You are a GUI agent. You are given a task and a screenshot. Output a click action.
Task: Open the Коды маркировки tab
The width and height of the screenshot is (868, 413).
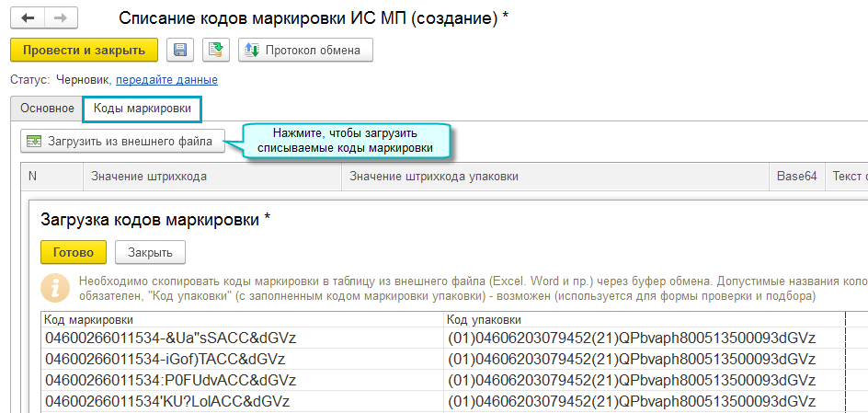pos(142,109)
